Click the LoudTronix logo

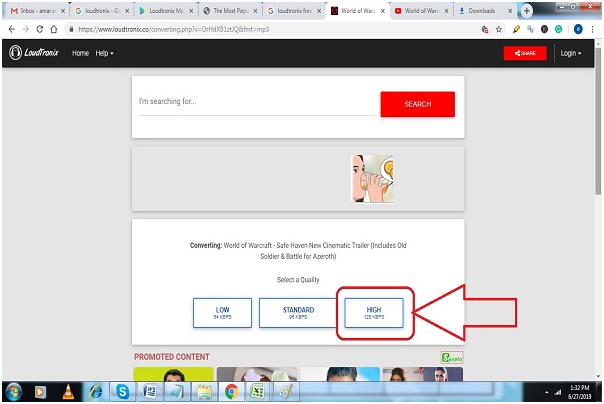(34, 53)
